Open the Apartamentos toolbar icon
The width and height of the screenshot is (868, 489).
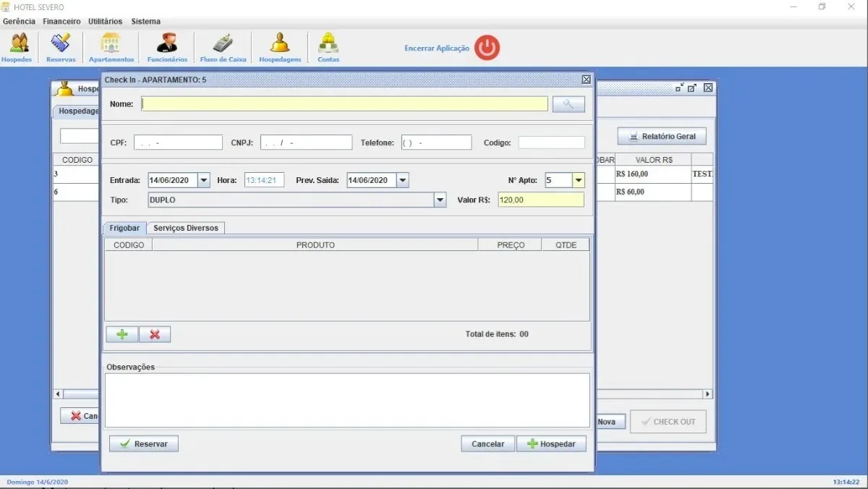(111, 48)
